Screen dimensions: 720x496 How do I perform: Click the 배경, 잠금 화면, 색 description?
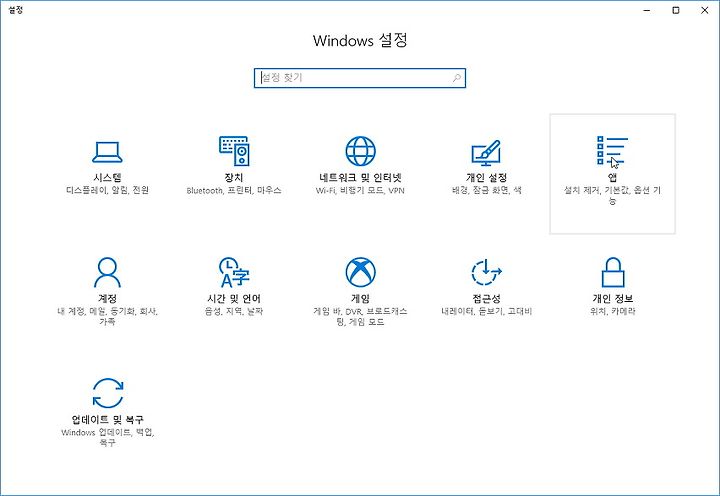point(487,190)
